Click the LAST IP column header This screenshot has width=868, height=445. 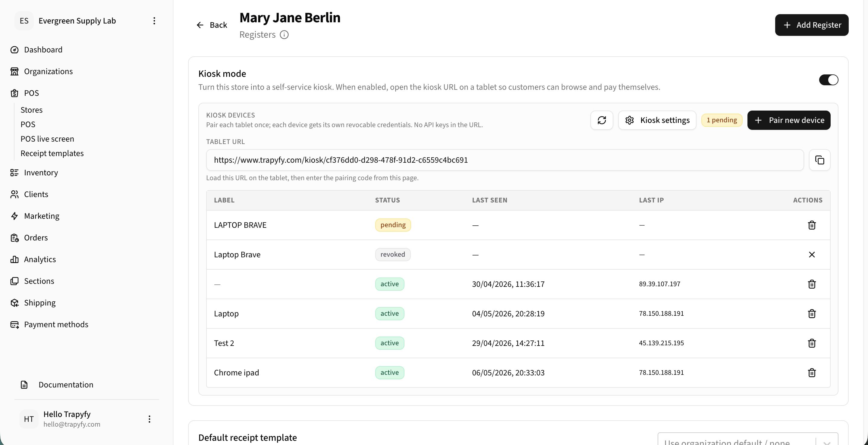click(x=651, y=200)
